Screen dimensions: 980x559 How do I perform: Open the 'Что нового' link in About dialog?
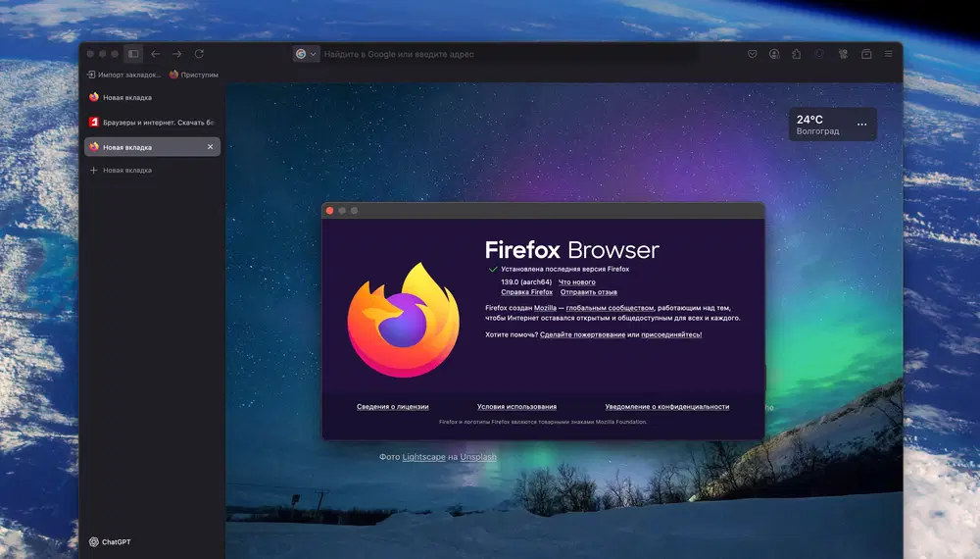click(576, 282)
